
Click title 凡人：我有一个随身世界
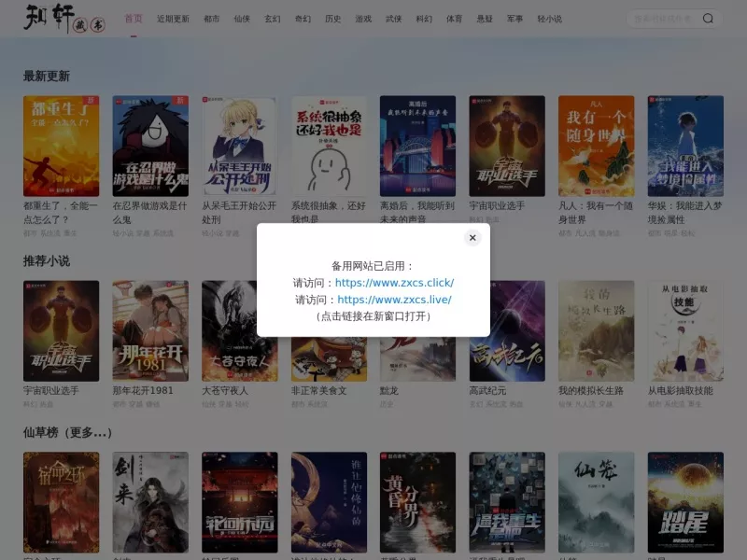tap(596, 213)
